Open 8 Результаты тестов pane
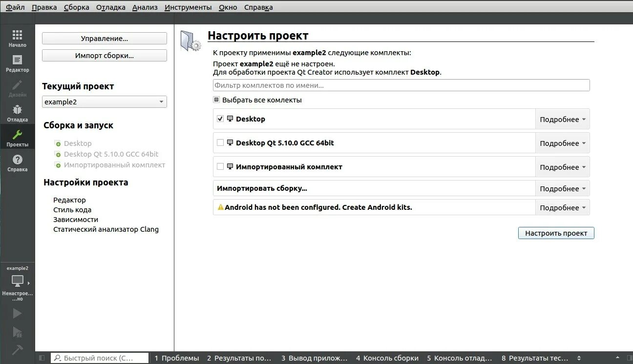 click(535, 358)
